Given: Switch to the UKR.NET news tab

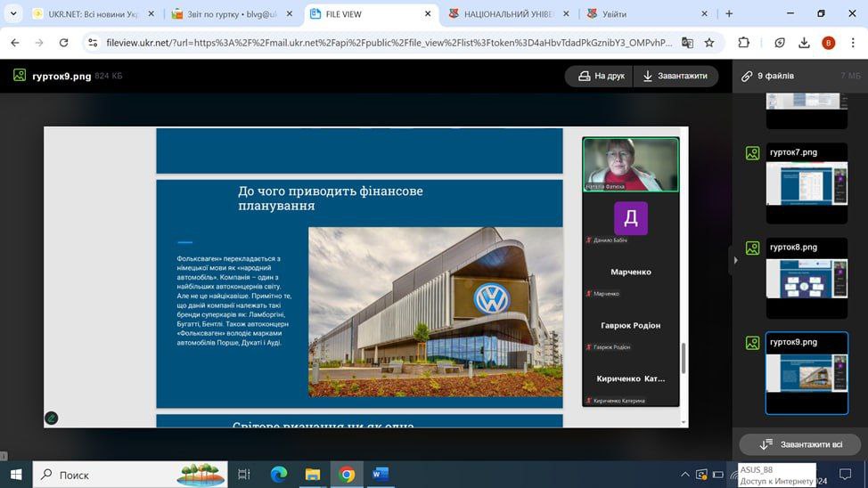Looking at the screenshot, I should click(87, 14).
